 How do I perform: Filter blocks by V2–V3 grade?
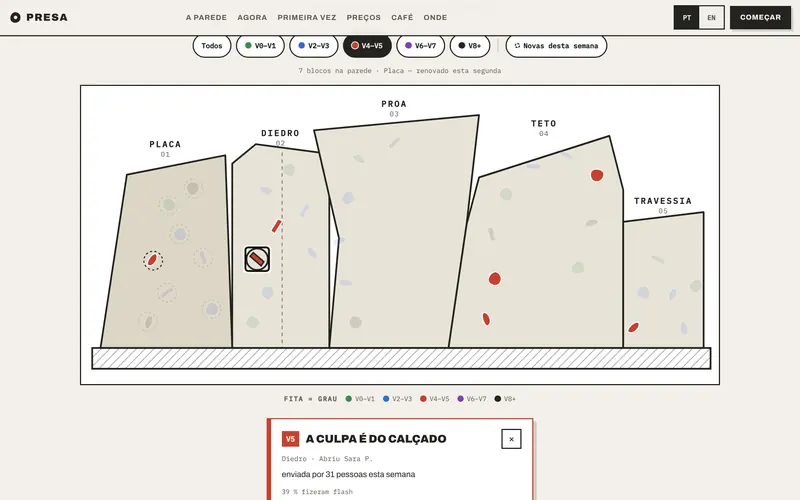pyautogui.click(x=314, y=46)
